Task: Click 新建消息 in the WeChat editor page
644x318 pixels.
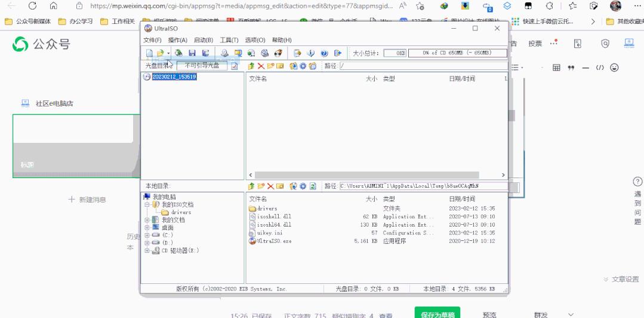Action: point(88,200)
